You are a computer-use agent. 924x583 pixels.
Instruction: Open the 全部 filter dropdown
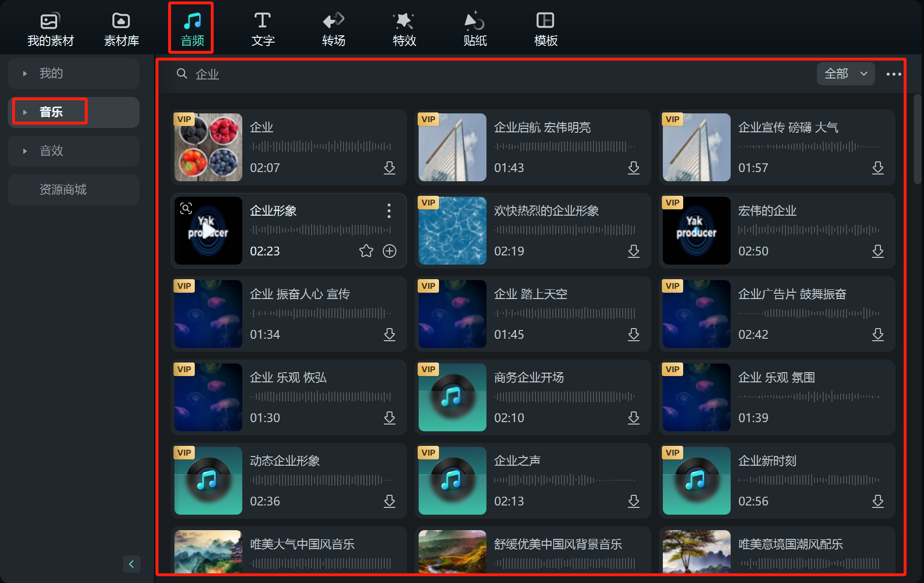tap(845, 74)
